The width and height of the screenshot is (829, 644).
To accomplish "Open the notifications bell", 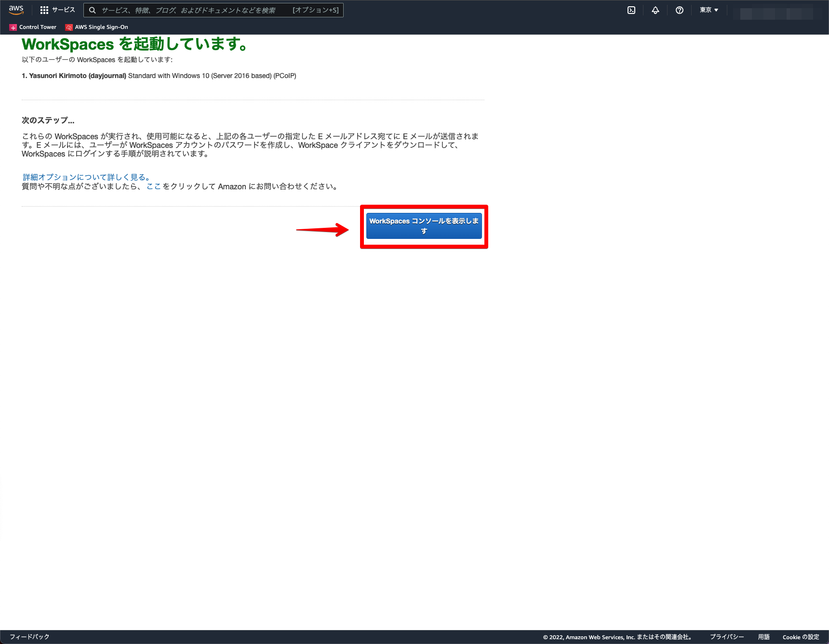I will click(655, 10).
